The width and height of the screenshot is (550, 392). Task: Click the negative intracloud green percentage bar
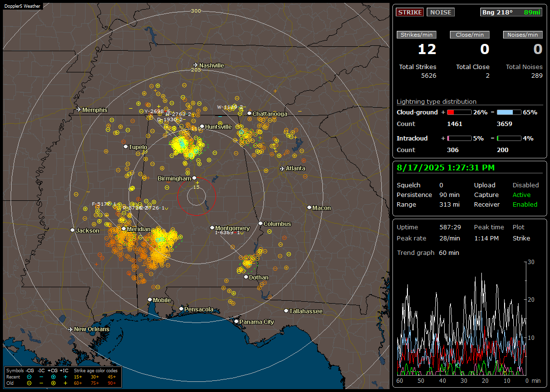click(x=509, y=139)
